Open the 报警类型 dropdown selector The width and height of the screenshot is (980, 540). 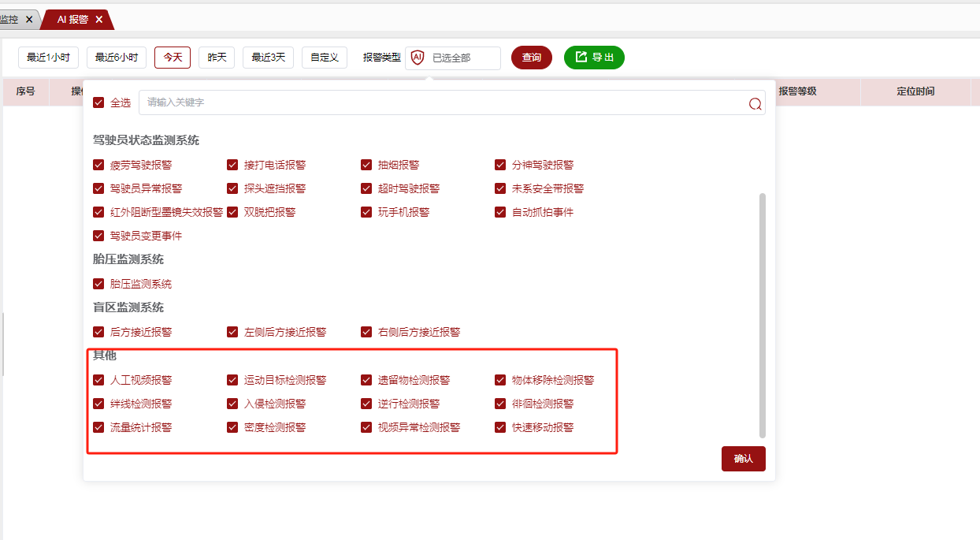(x=461, y=58)
